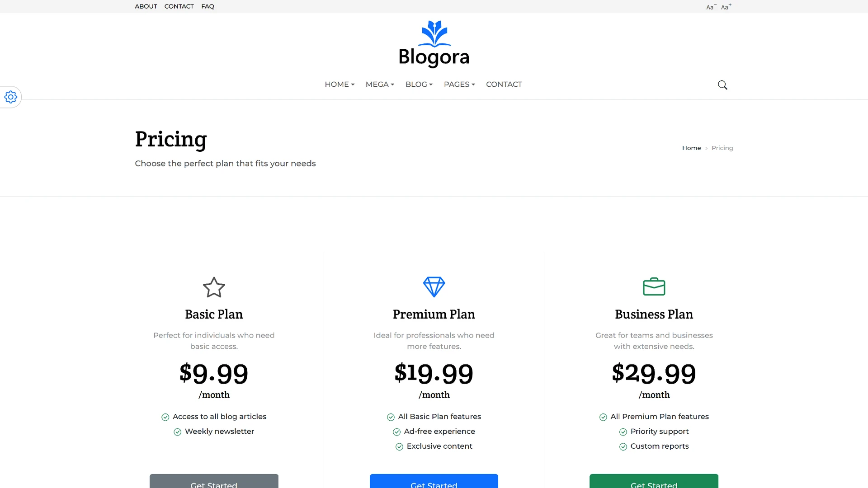Click Get Started for Premium Plan
The image size is (868, 488).
[434, 482]
